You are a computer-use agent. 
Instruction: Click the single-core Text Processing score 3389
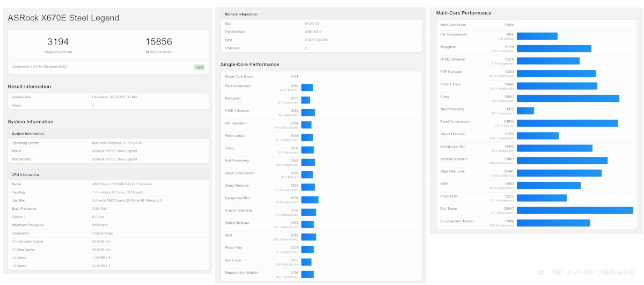click(295, 160)
